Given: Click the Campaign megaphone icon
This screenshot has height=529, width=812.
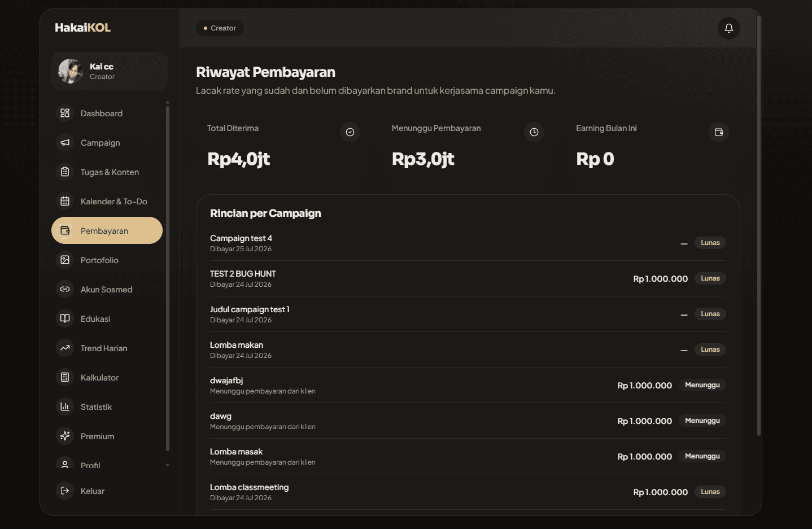Looking at the screenshot, I should [65, 142].
